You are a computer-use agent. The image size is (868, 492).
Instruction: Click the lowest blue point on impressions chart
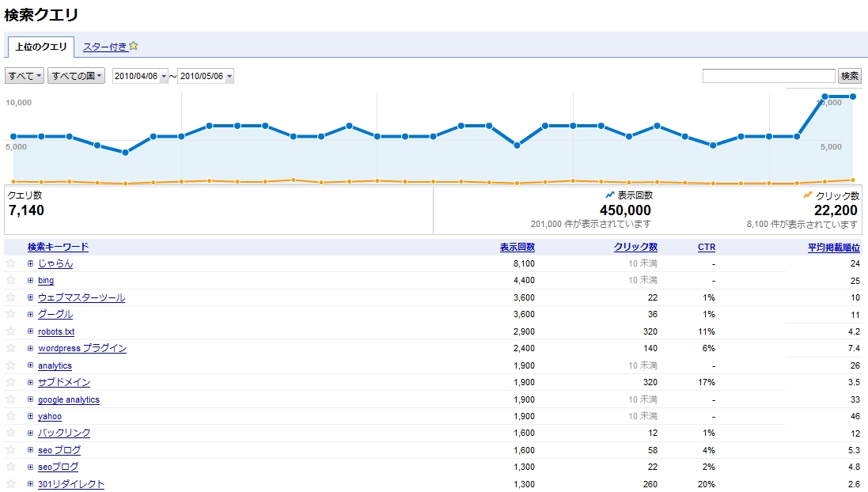(125, 152)
